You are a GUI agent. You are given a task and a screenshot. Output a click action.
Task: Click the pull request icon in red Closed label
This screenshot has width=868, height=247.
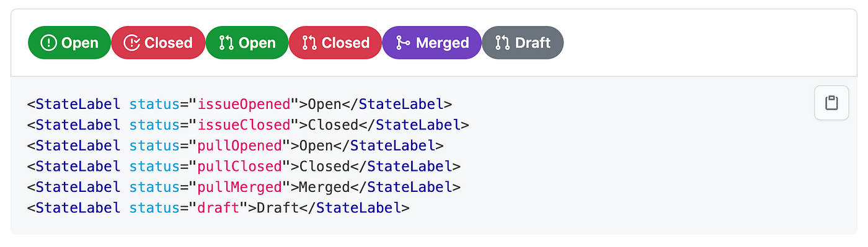(309, 43)
